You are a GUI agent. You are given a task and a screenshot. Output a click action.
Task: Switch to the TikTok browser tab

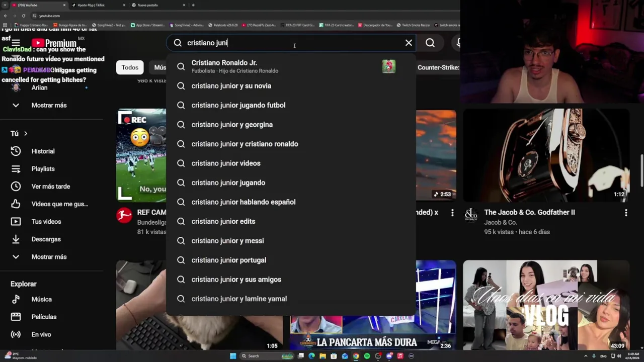(98, 5)
